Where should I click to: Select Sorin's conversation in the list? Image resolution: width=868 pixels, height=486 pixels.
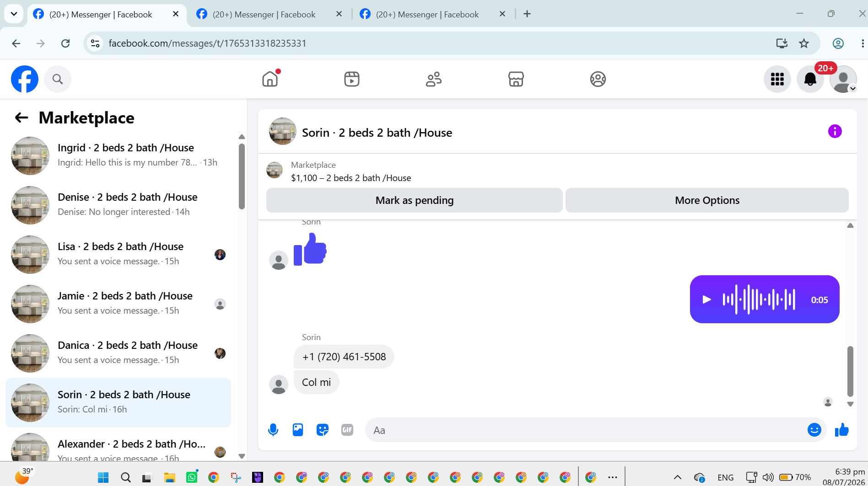[x=118, y=402]
